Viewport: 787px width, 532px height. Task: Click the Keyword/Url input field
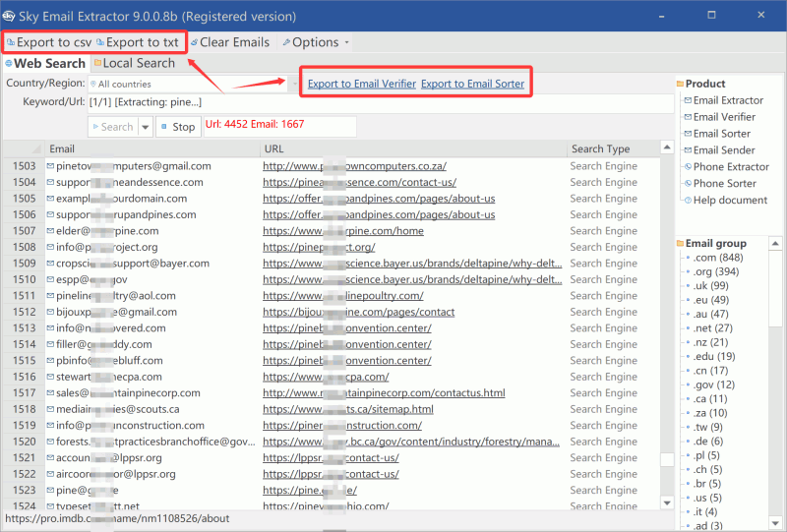(x=381, y=103)
